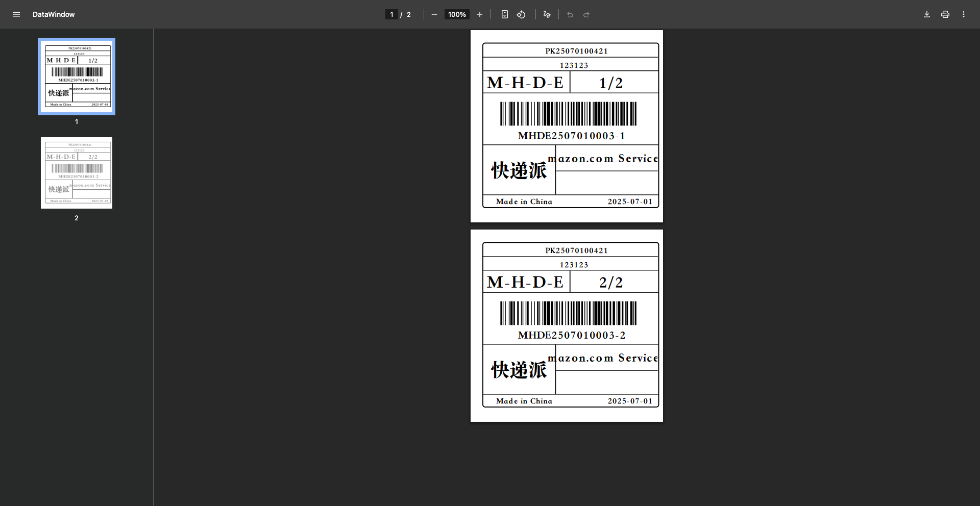Click date 2025-07-01 on second label

[x=630, y=401]
